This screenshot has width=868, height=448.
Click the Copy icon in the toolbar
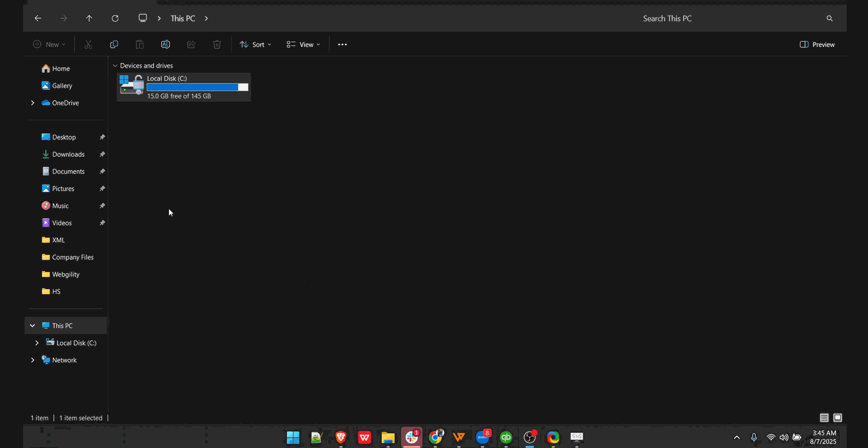(114, 44)
